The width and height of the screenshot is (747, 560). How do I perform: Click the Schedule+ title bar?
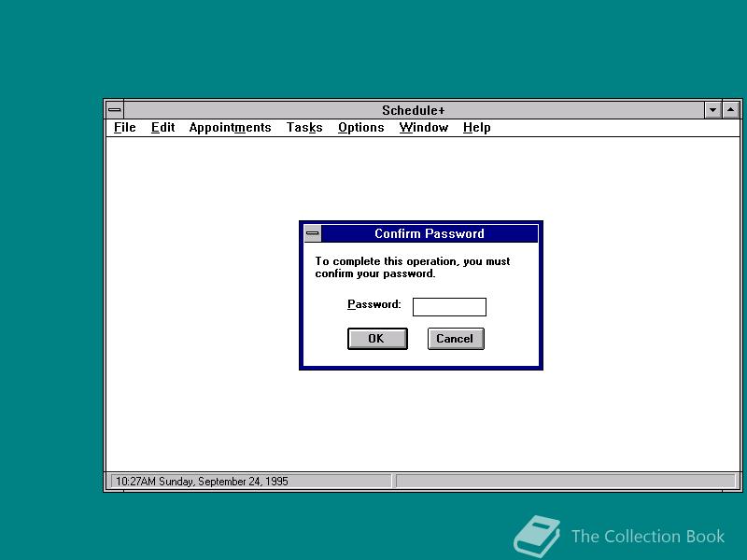[x=414, y=110]
